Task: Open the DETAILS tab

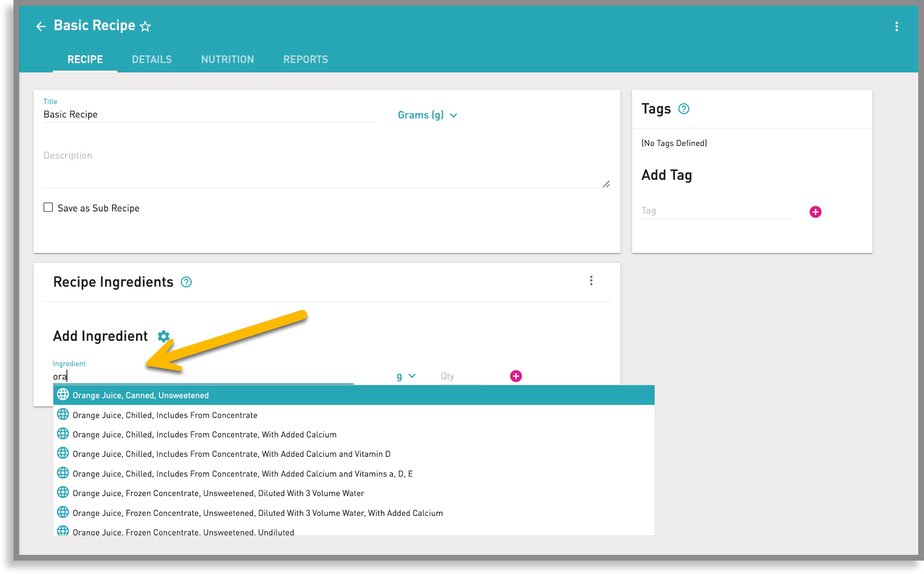Action: tap(151, 59)
